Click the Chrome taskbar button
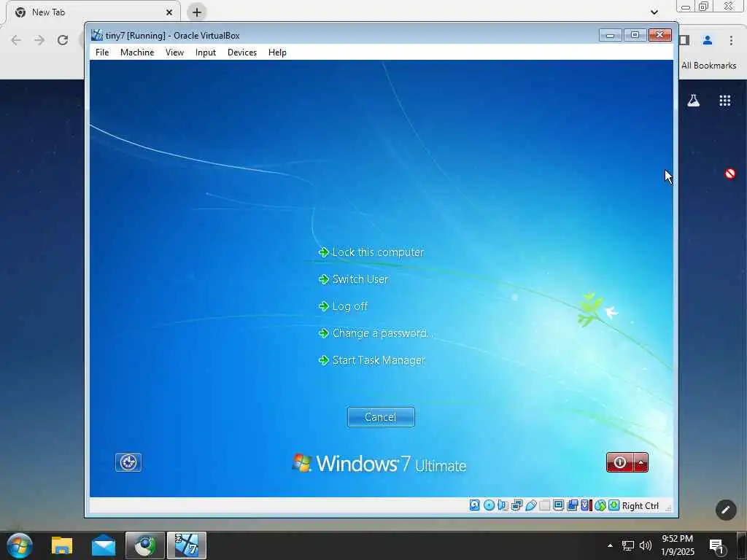The width and height of the screenshot is (747, 560). point(145,545)
